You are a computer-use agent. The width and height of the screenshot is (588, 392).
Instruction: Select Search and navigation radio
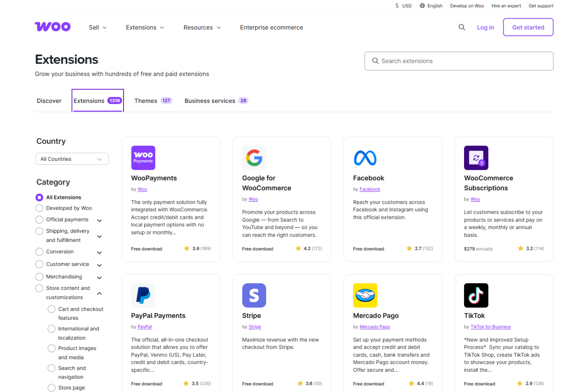click(52, 368)
